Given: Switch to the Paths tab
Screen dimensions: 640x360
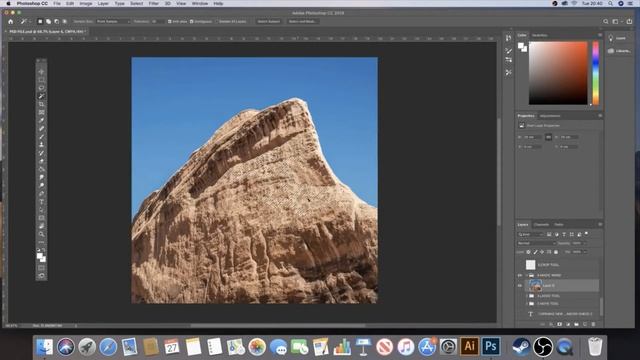Looking at the screenshot, I should pyautogui.click(x=559, y=224).
